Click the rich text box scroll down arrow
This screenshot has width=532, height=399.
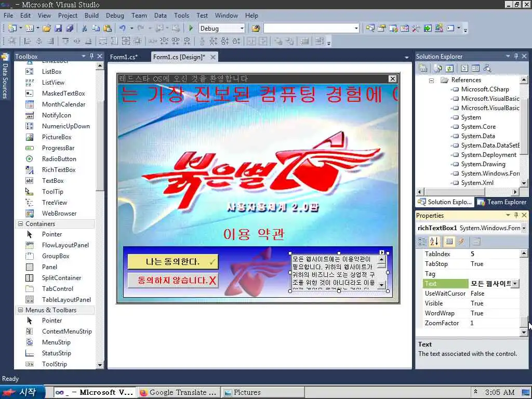pos(381,285)
